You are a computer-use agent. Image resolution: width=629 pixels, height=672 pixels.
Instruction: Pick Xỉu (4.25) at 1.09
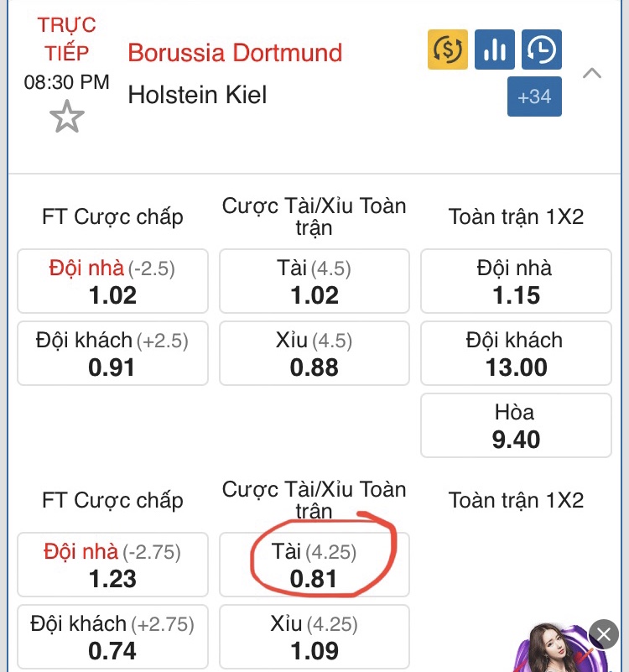[314, 637]
